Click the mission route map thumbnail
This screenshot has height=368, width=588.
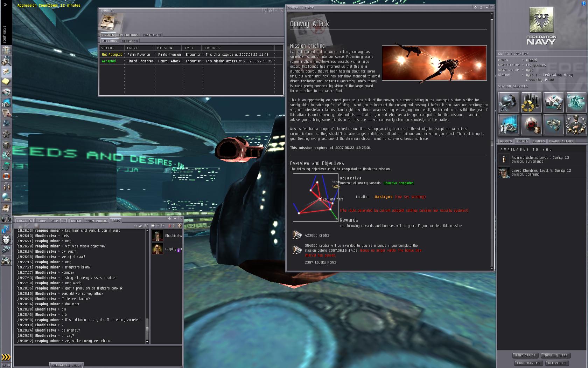pos(316,198)
